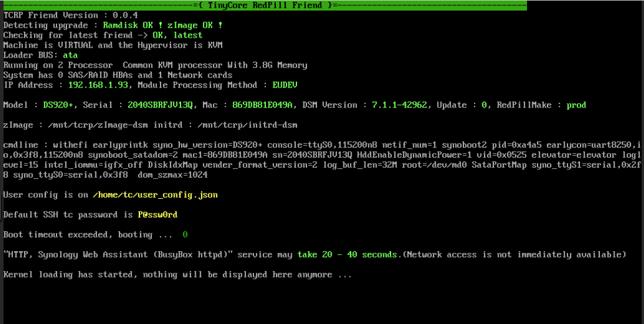
Task: Click the RedPillMake value 'prod'
Action: (x=576, y=105)
